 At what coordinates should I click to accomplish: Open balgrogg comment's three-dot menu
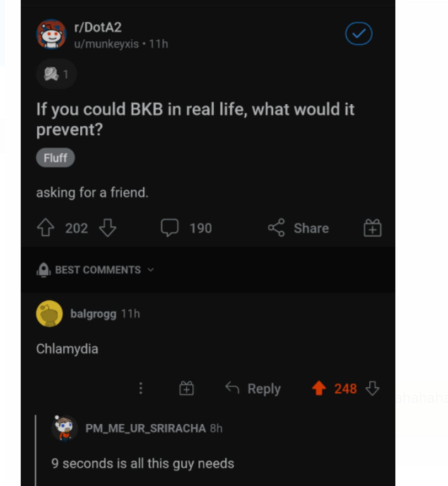click(141, 389)
